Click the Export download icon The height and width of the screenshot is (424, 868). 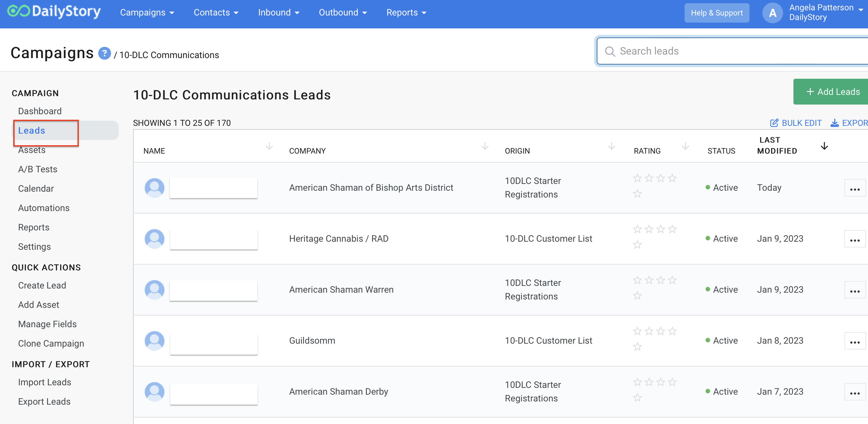835,123
